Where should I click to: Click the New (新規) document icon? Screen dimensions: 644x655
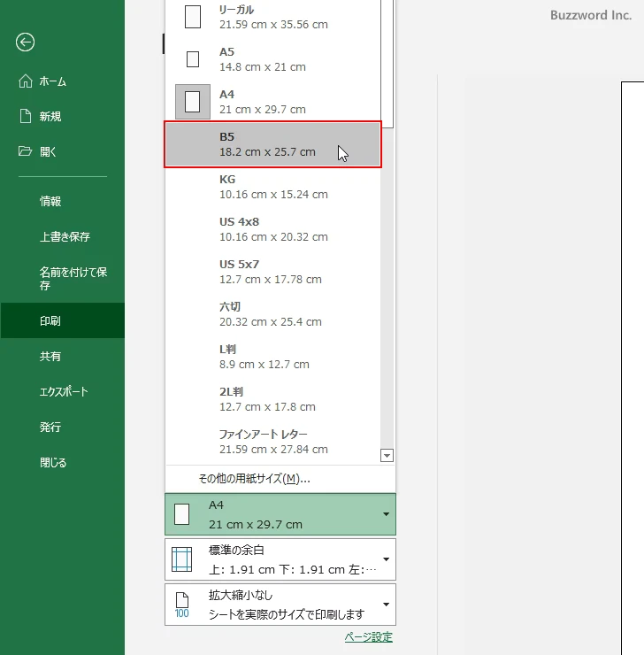pos(26,116)
